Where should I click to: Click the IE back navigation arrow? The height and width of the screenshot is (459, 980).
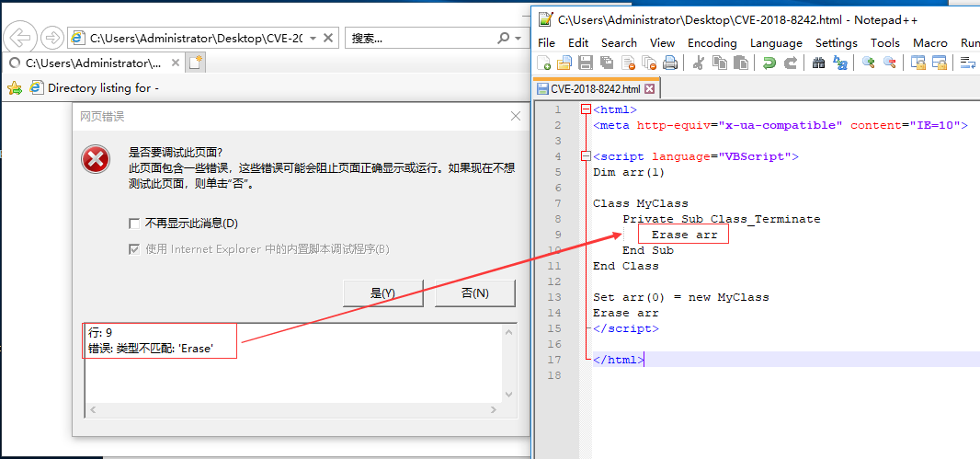(x=20, y=38)
